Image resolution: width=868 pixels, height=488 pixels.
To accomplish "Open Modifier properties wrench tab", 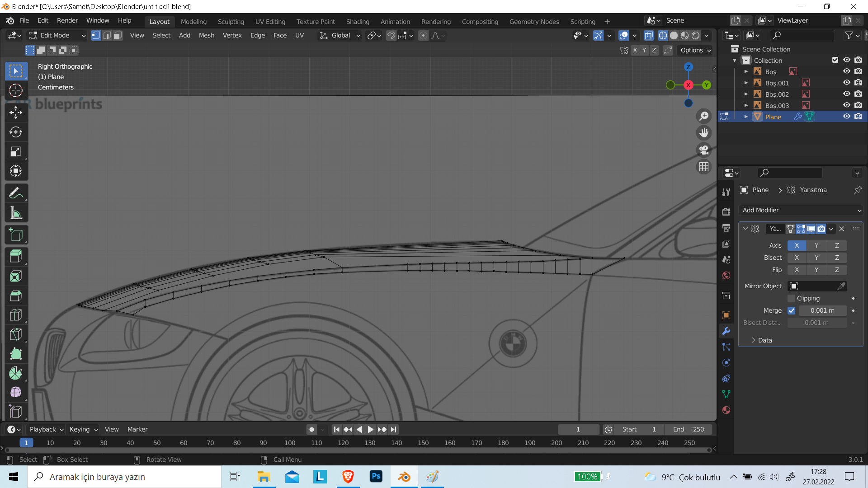I will click(x=726, y=331).
